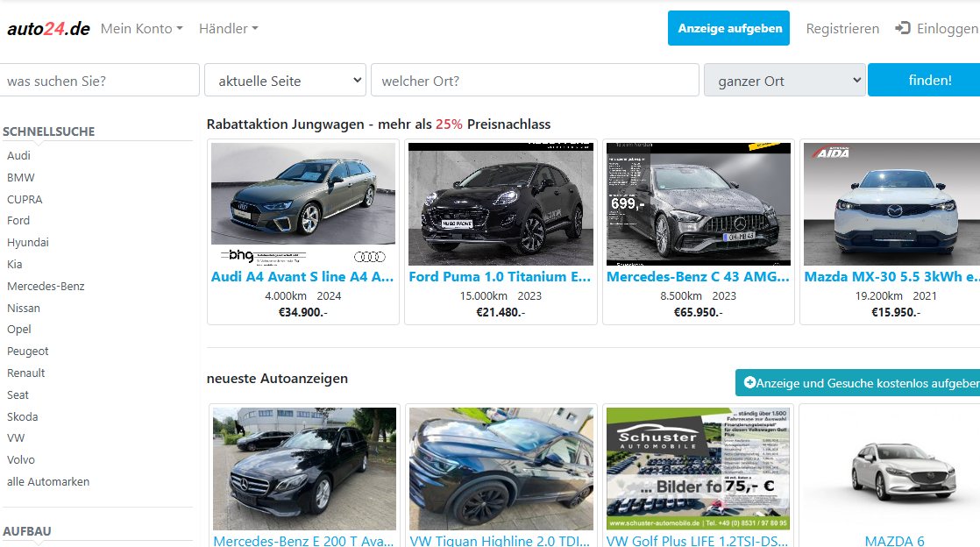Select Nissan in Schnellsuche
The height and width of the screenshot is (547, 980).
coord(23,309)
